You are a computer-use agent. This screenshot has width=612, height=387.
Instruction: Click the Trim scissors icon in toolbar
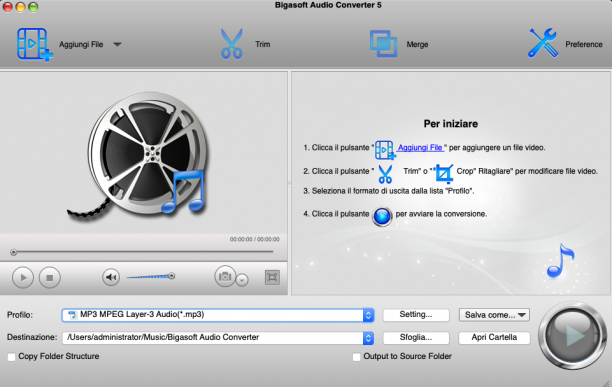pos(231,44)
